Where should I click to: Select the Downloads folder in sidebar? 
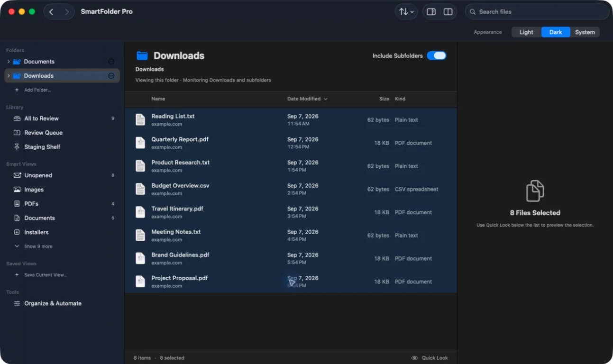pos(62,76)
